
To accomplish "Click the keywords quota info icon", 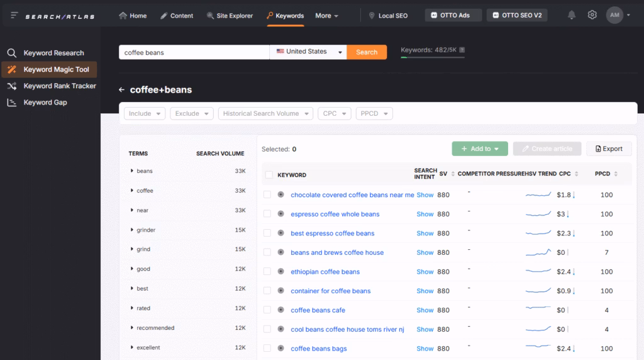I will (462, 50).
